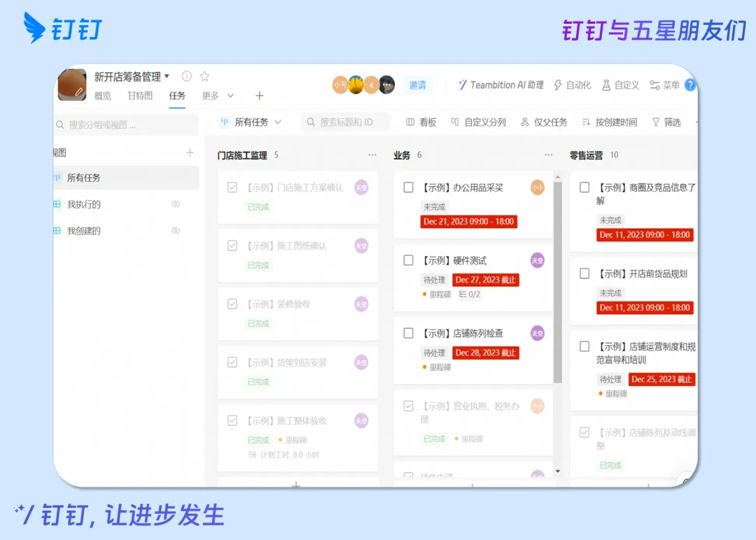Focus the 搜索标题和 ID search field
Screen dimensions: 756x540
point(345,122)
